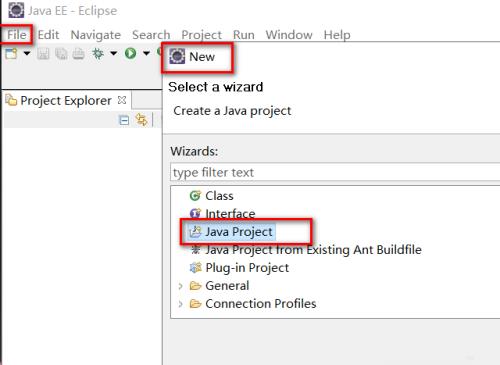Click the Print toolbar icon

click(79, 54)
